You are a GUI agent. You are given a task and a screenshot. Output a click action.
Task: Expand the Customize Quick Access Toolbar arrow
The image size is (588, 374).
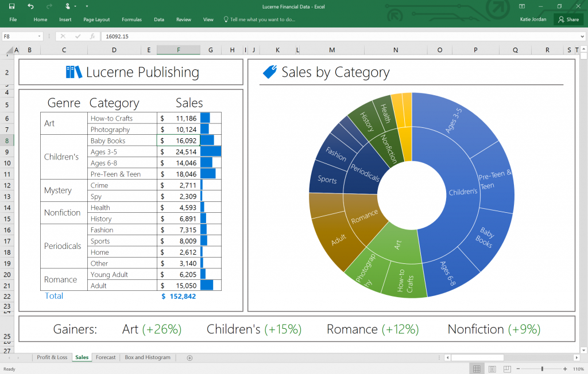87,6
